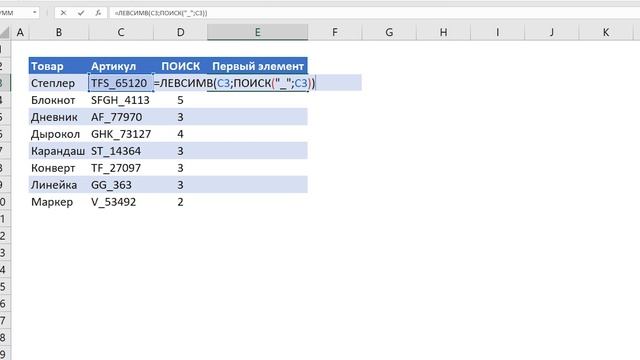The image size is (640, 360).
Task: Select column C header
Action: pyautogui.click(x=121, y=32)
